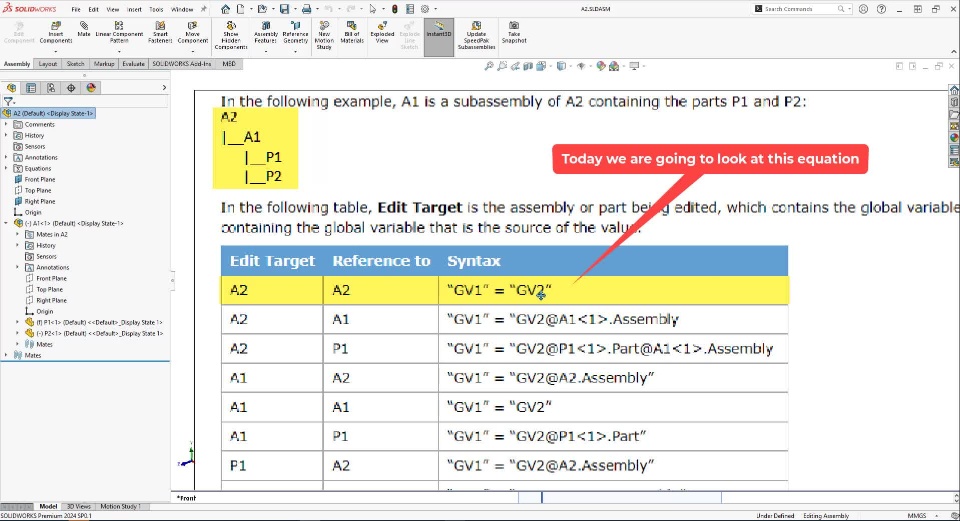Open the ConfigurationManager tab icon
Viewport: 960px width, 521px height.
click(51, 88)
